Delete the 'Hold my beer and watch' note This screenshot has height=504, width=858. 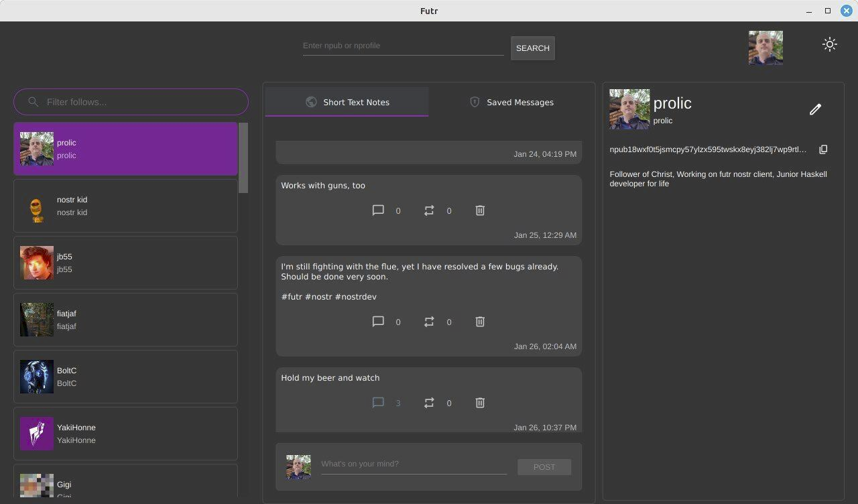point(480,403)
